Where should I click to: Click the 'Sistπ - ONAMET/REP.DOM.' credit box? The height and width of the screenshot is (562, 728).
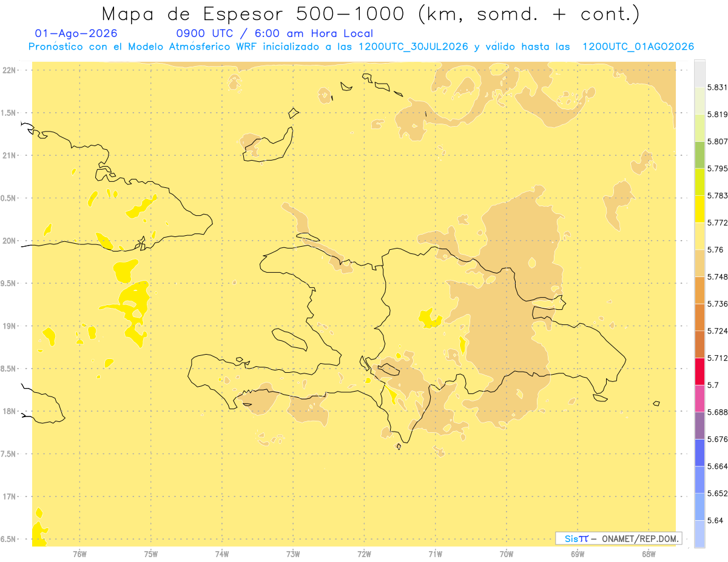[619, 538]
